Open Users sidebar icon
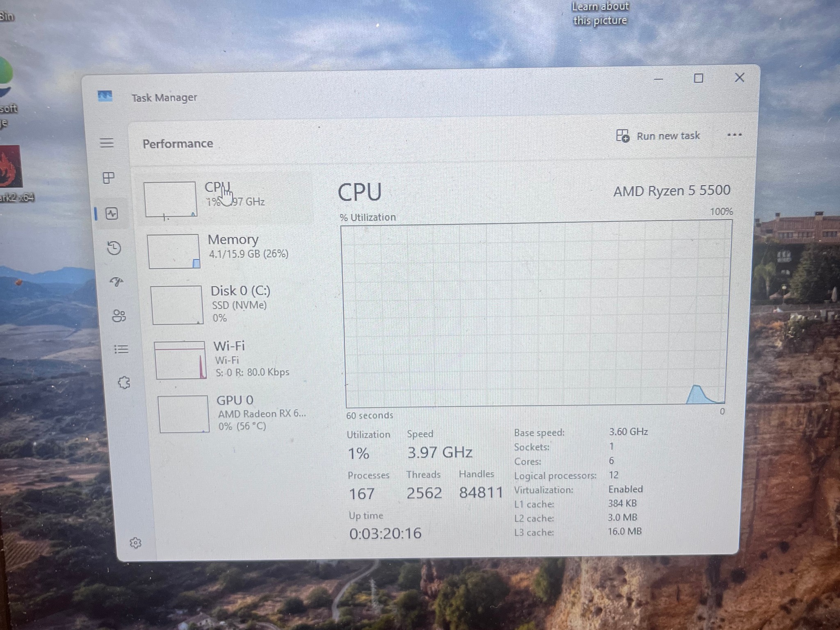 click(119, 316)
